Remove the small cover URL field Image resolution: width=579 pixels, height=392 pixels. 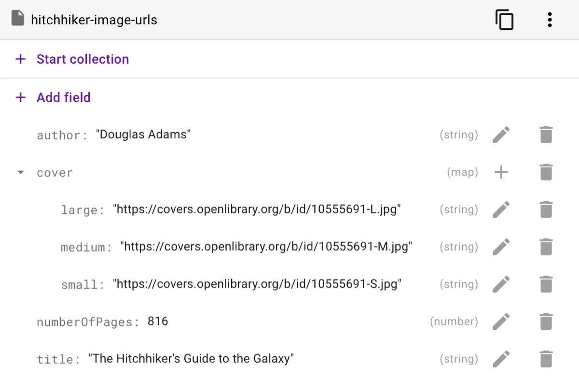click(546, 284)
